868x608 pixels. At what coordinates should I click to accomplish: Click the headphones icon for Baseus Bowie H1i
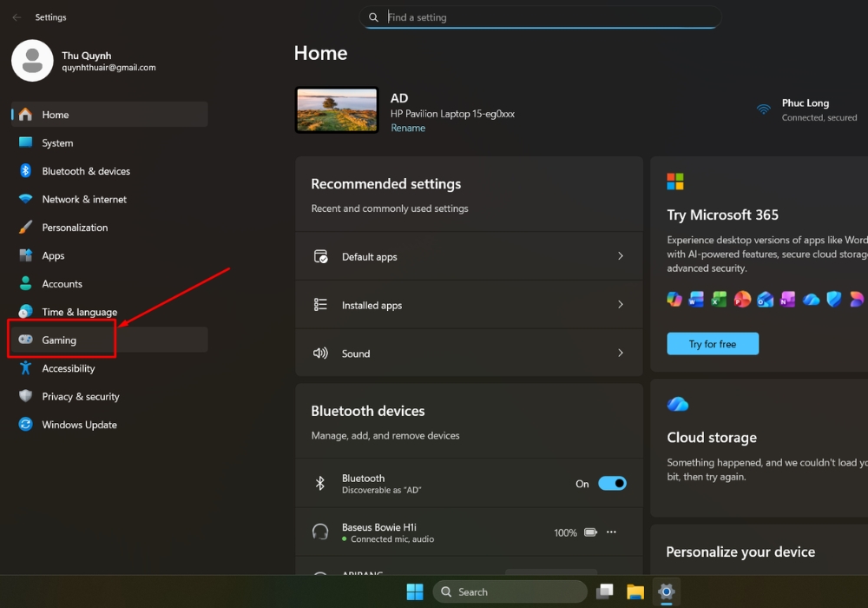[320, 532]
